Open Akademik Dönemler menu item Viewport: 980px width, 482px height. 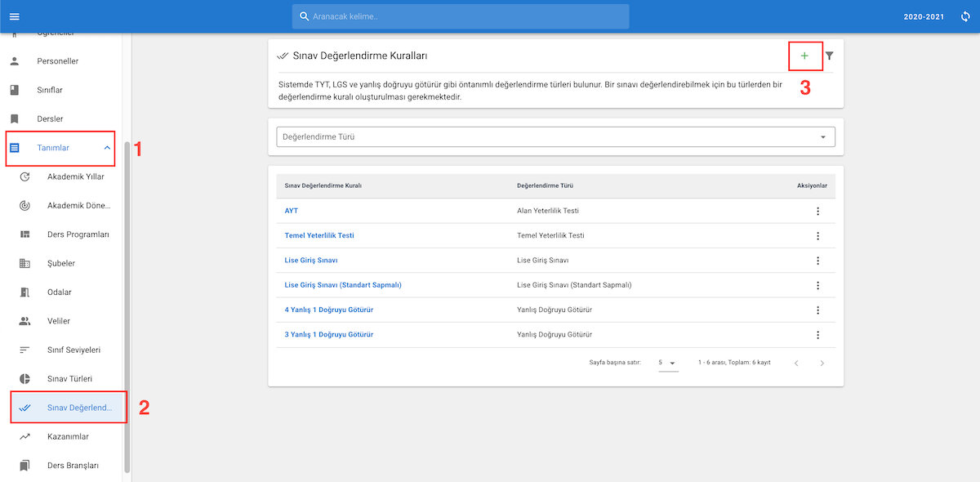click(66, 205)
